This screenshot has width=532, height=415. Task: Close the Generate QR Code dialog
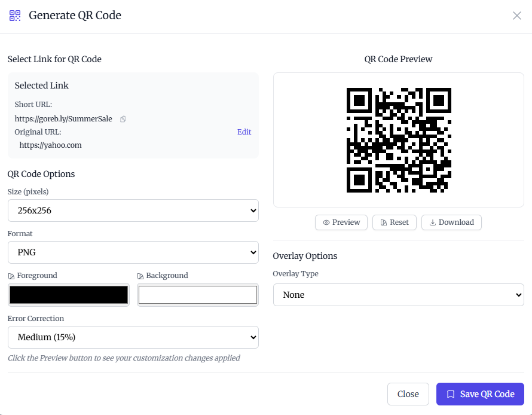pyautogui.click(x=517, y=16)
